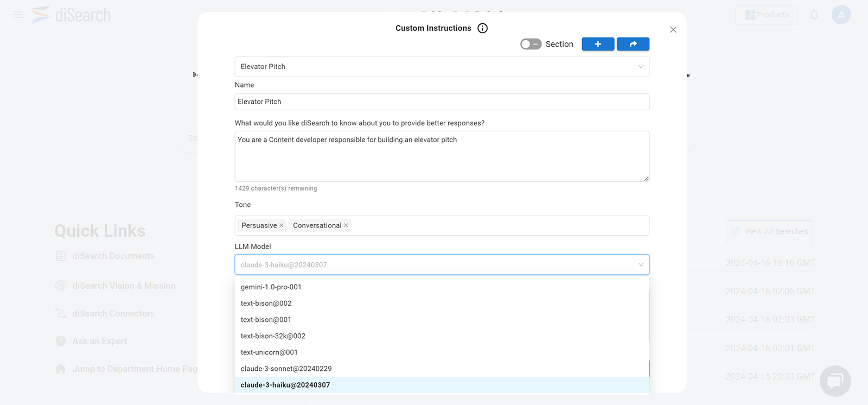The height and width of the screenshot is (405, 868).
Task: Click the Custom Instructions info icon
Action: click(x=482, y=28)
